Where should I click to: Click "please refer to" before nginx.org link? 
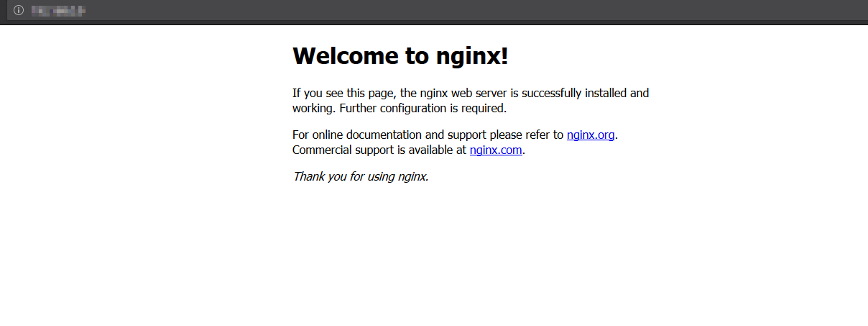pyautogui.click(x=527, y=135)
